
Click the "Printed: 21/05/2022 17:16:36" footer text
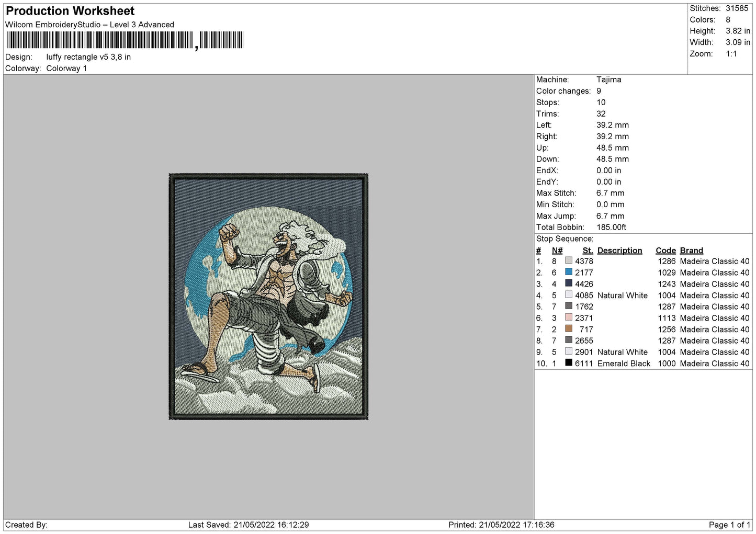(501, 525)
